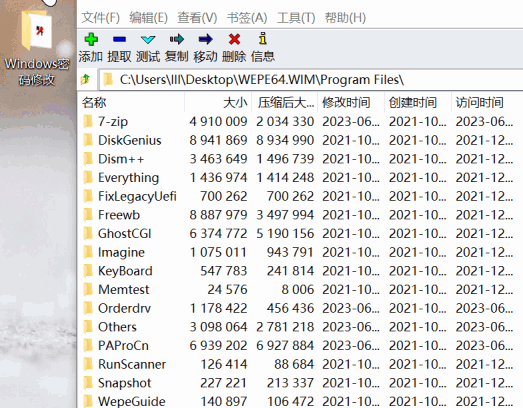Click the Test (测试) checkmark icon
The width and height of the screenshot is (523, 408).
(148, 40)
